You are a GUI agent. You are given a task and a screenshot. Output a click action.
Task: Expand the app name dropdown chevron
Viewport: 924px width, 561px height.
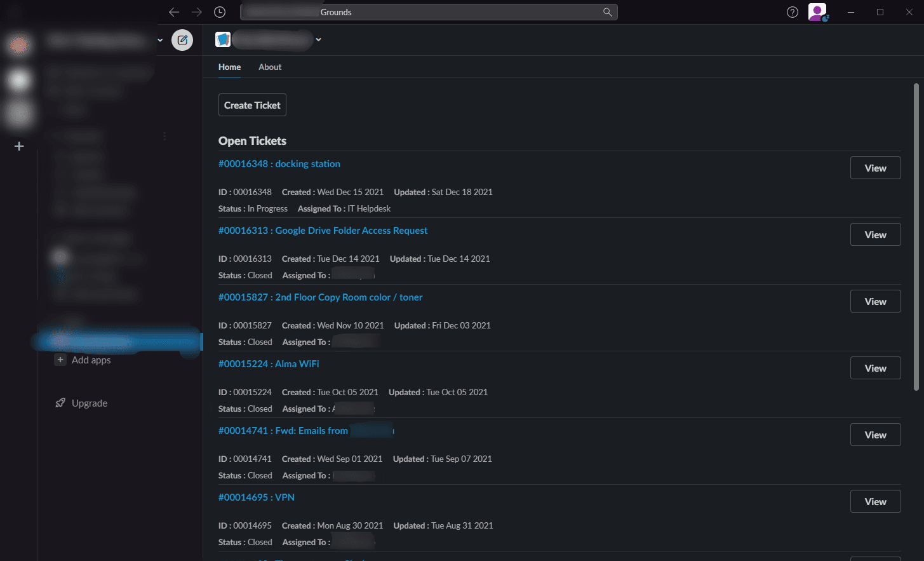[x=319, y=40]
